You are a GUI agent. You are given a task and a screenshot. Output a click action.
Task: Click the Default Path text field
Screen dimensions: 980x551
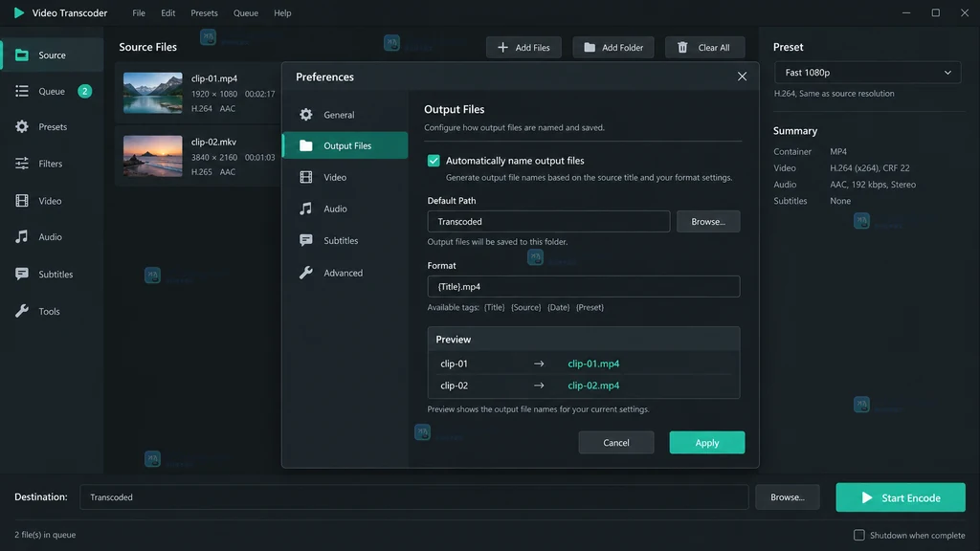pyautogui.click(x=548, y=221)
